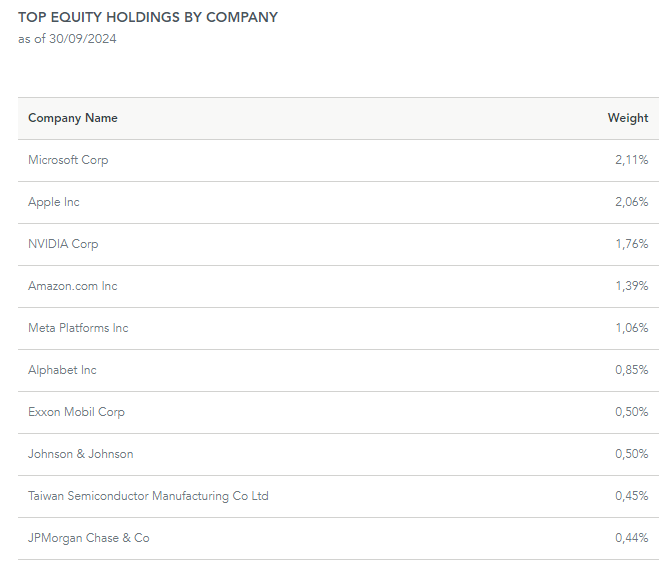Screen dimensions: 665x568
Task: Click the 2,11% weight value
Action: (631, 160)
